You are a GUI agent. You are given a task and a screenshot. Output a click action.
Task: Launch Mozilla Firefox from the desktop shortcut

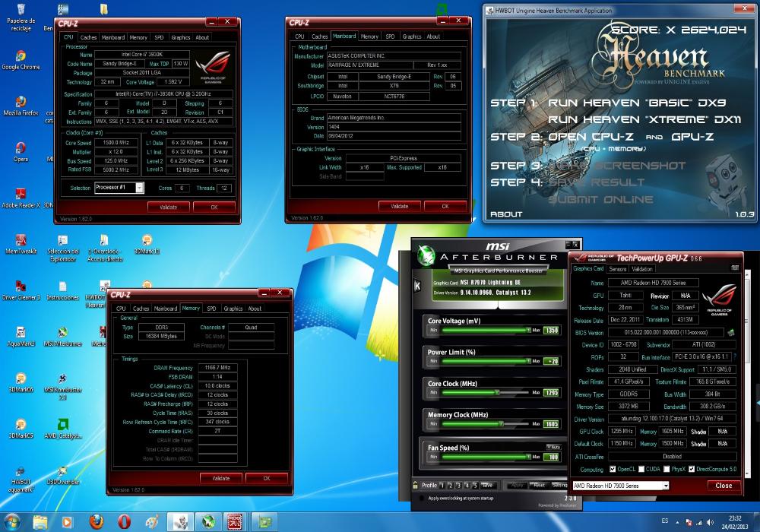point(21,106)
